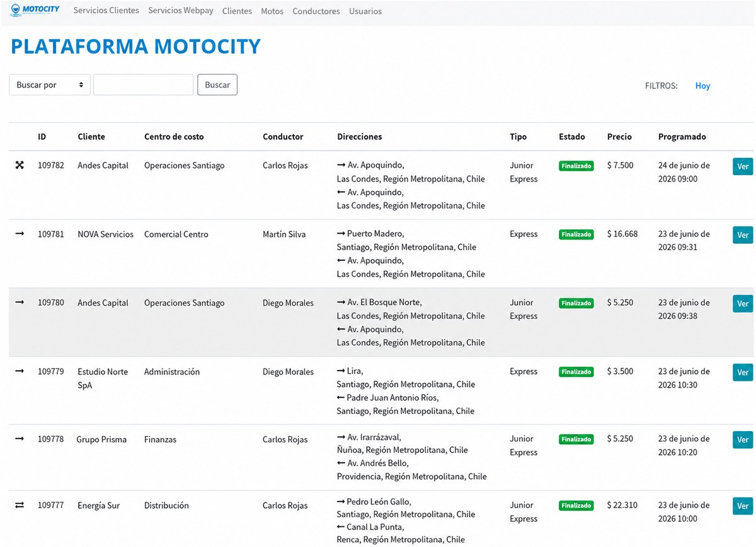The width and height of the screenshot is (756, 547).
Task: Click ID 109781 cell
Action: (x=50, y=234)
